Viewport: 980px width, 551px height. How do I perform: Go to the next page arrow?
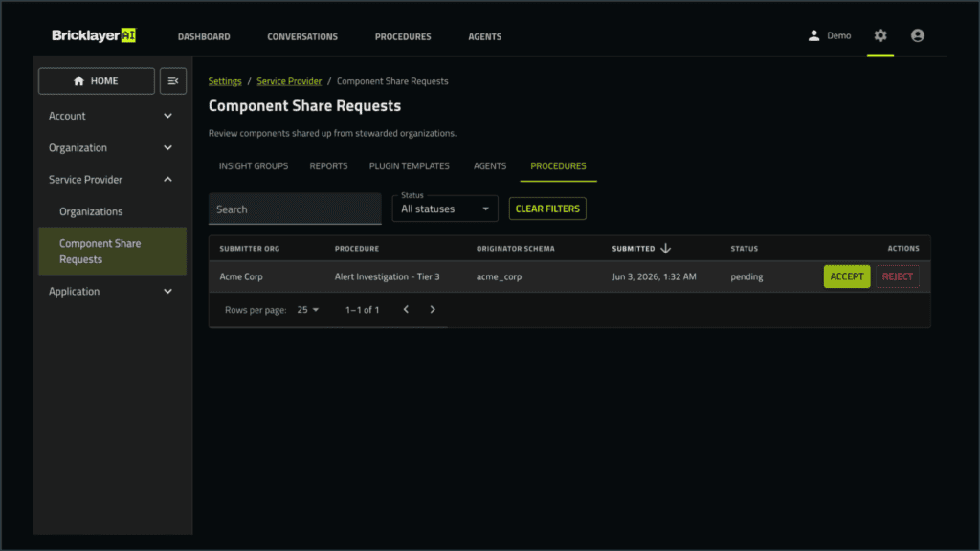point(433,309)
